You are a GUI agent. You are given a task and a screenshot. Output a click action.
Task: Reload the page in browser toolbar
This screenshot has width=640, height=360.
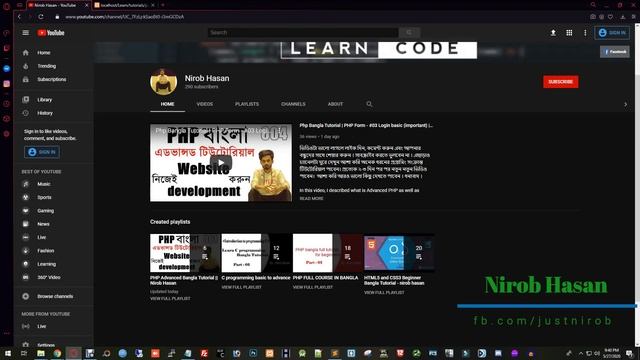pyautogui.click(x=41, y=17)
